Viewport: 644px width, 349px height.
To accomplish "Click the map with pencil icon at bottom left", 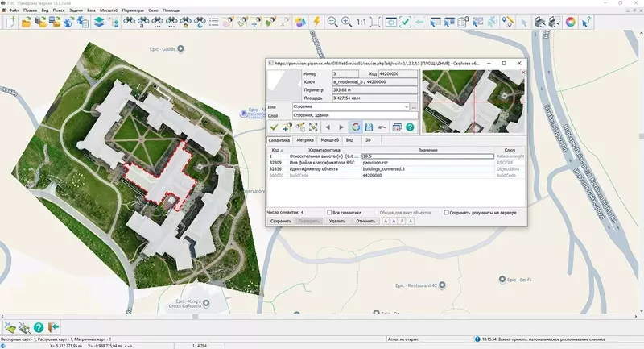I will [10, 327].
